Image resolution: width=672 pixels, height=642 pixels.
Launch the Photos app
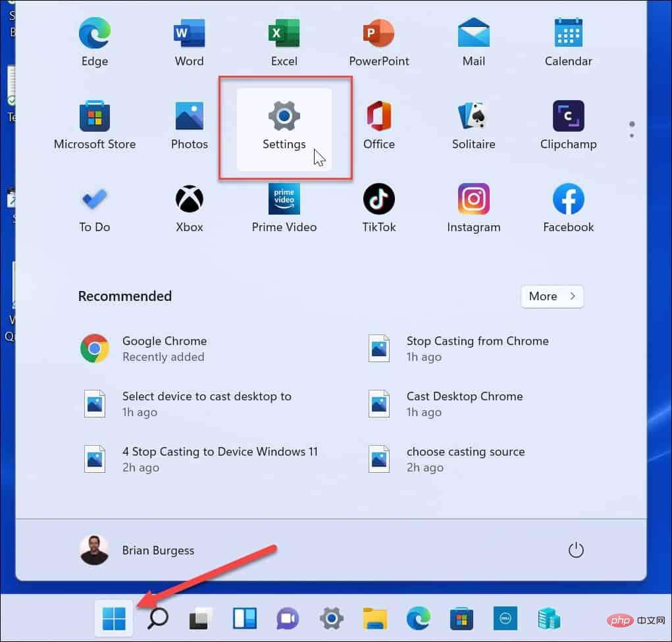point(189,125)
